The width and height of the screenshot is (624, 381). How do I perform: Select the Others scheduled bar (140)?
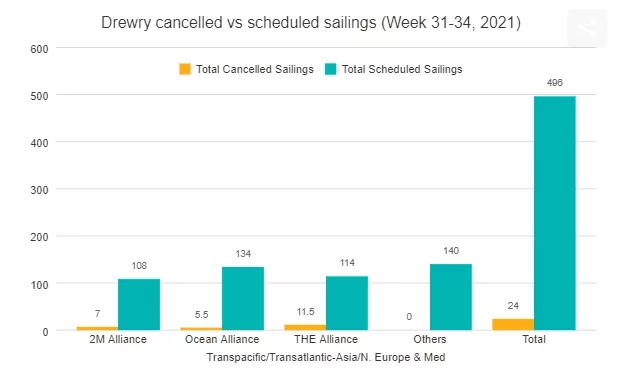[451, 297]
